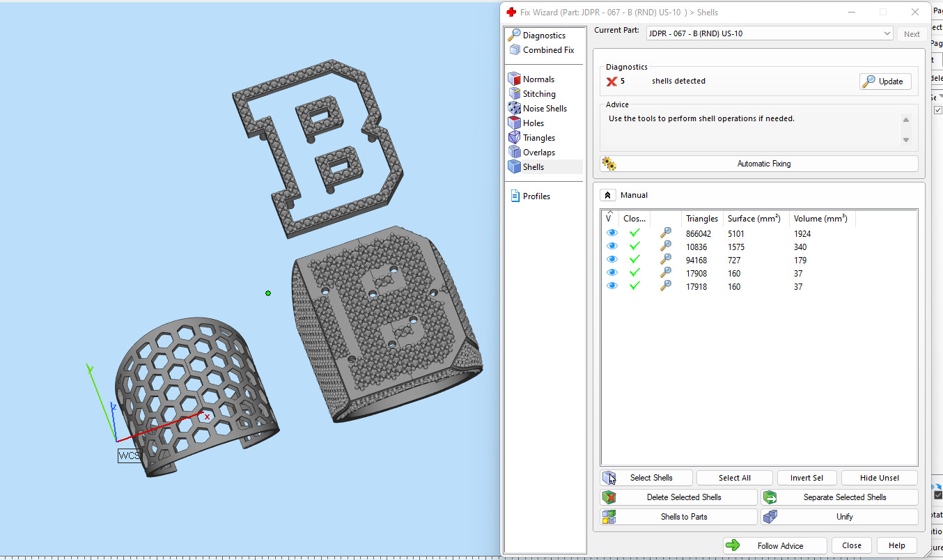Click closed checkmark of 94168-triangle shell
Image resolution: width=943 pixels, height=560 pixels.
[x=634, y=260]
